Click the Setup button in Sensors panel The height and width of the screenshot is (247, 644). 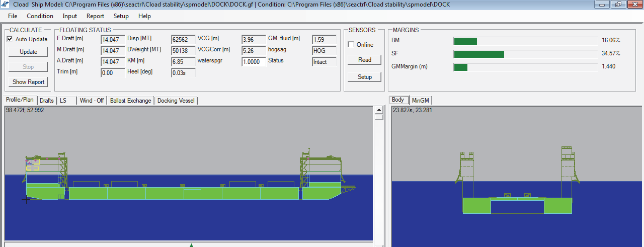click(365, 77)
